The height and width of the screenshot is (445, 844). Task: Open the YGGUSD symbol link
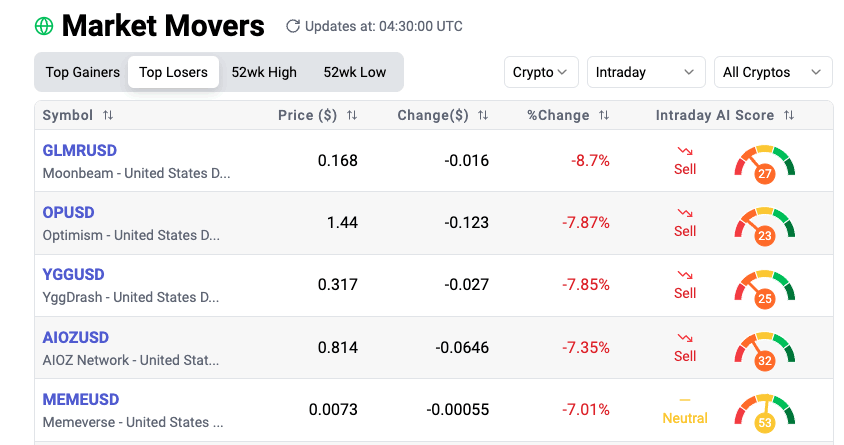(74, 275)
